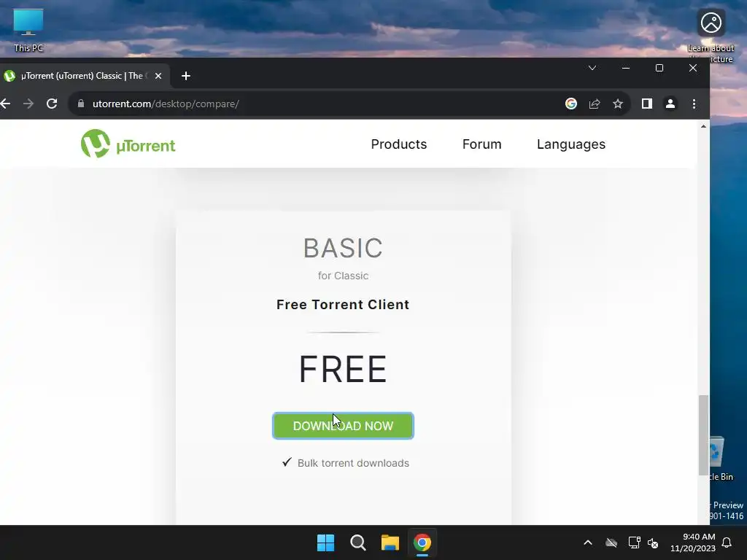The image size is (747, 560).
Task: Go back with Chrome's back arrow
Action: [x=5, y=104]
